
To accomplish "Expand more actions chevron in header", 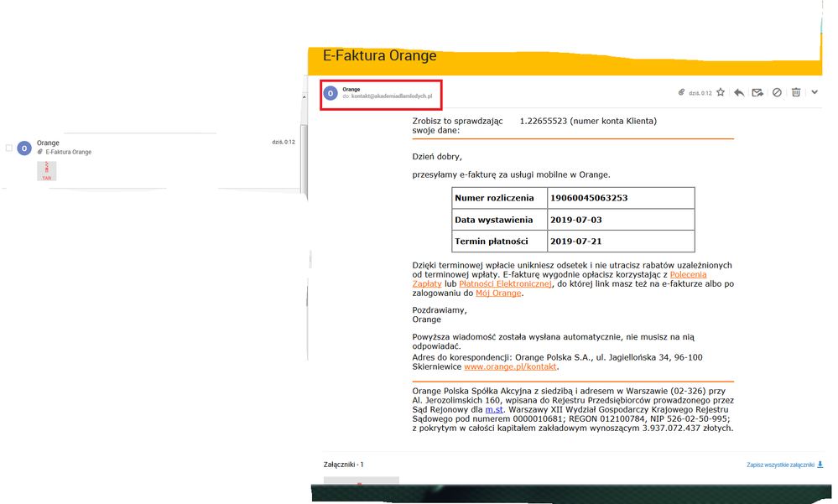I will tap(814, 92).
